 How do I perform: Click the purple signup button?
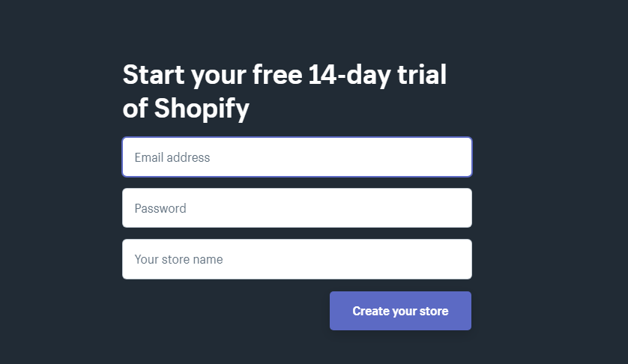coord(400,311)
